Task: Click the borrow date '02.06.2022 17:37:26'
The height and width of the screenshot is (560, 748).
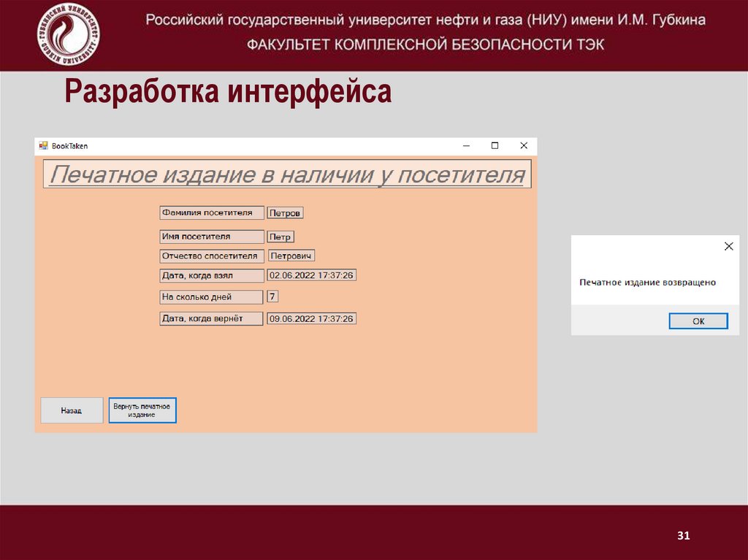Action: tap(310, 275)
